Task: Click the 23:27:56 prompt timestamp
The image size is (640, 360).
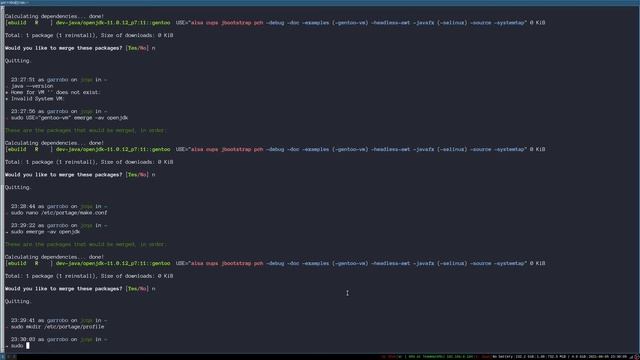Action: [23, 111]
